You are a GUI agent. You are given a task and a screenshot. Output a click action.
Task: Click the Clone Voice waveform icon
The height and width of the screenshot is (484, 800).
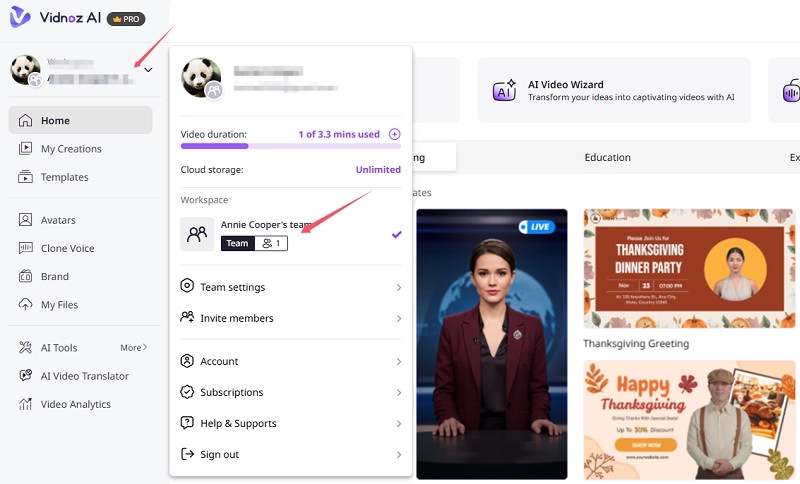pos(25,248)
